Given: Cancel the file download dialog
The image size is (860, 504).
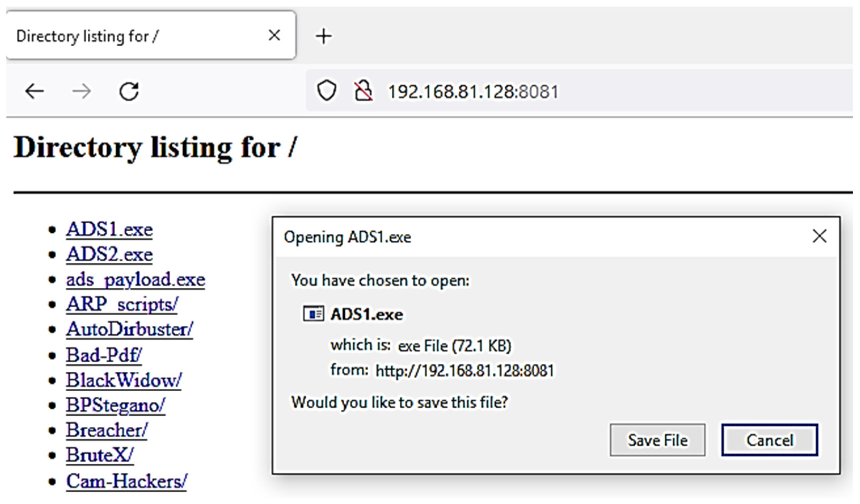Looking at the screenshot, I should pyautogui.click(x=769, y=440).
